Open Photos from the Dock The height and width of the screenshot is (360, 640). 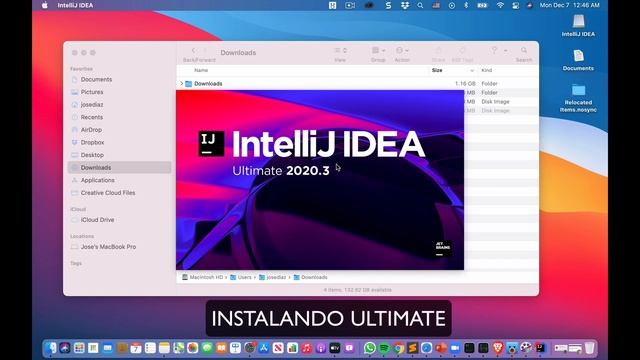[193, 348]
